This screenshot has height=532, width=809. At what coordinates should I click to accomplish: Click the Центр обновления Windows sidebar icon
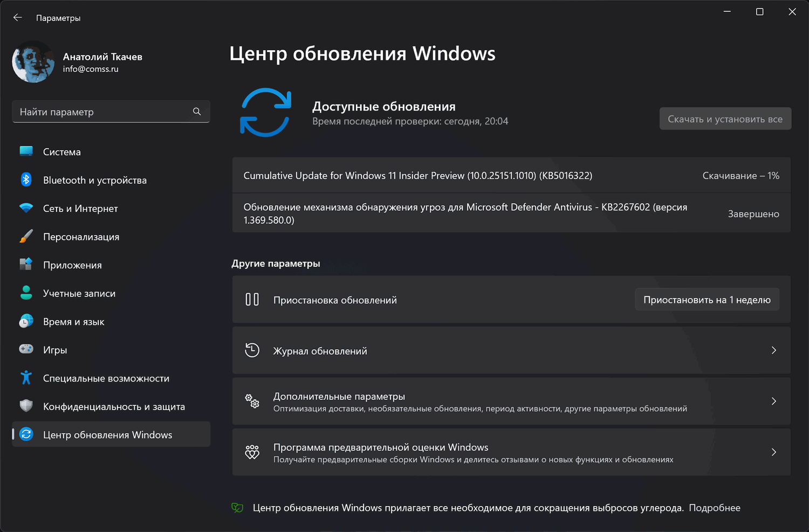click(26, 434)
